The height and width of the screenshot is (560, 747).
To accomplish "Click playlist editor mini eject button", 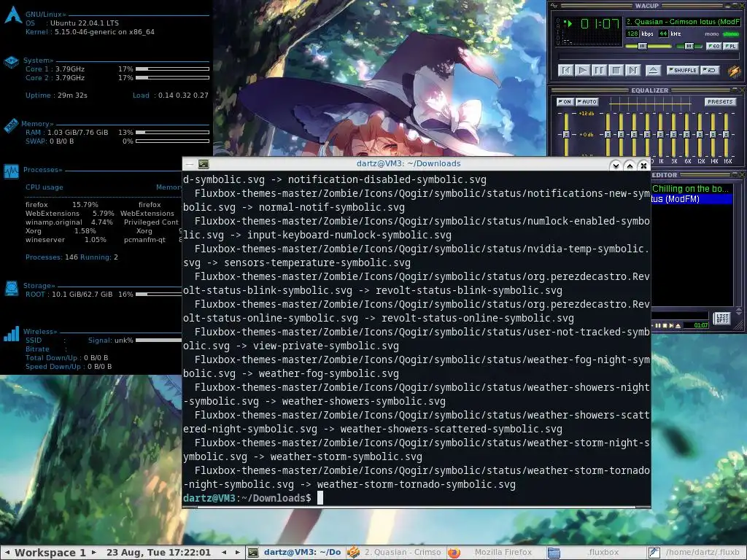I will pyautogui.click(x=678, y=326).
